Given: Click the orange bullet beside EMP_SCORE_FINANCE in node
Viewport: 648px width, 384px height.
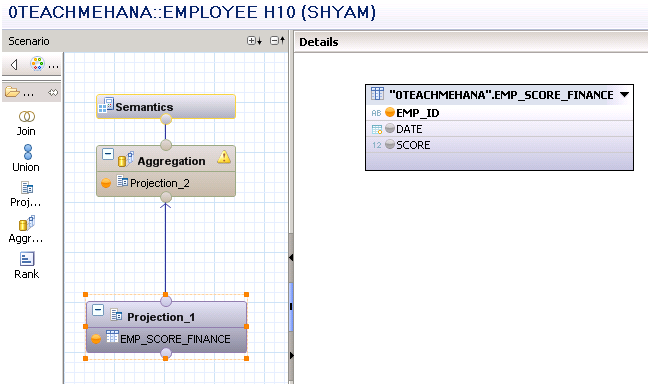Looking at the screenshot, I should coord(96,339).
